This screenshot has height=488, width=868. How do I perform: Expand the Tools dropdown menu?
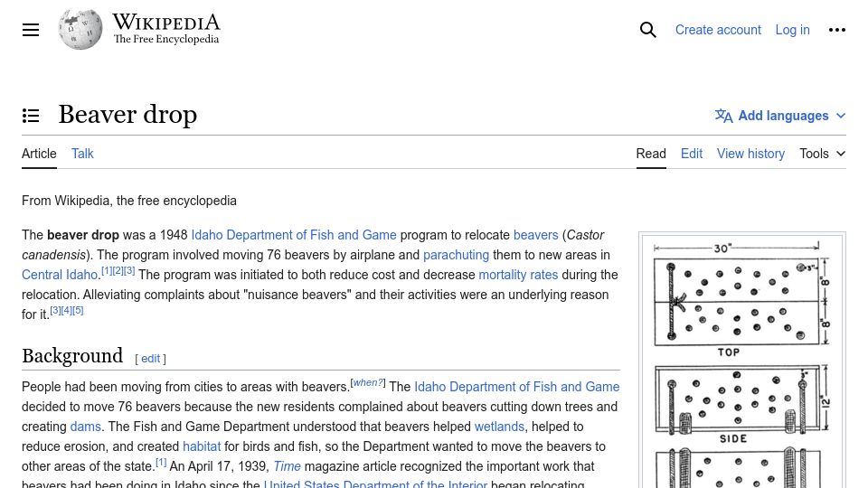pyautogui.click(x=822, y=154)
